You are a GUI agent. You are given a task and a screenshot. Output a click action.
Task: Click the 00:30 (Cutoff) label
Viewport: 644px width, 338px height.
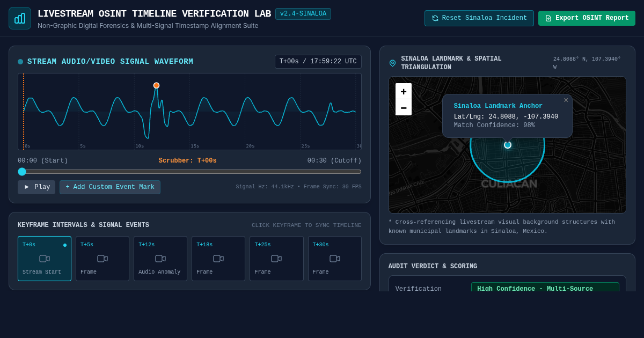[334, 161]
